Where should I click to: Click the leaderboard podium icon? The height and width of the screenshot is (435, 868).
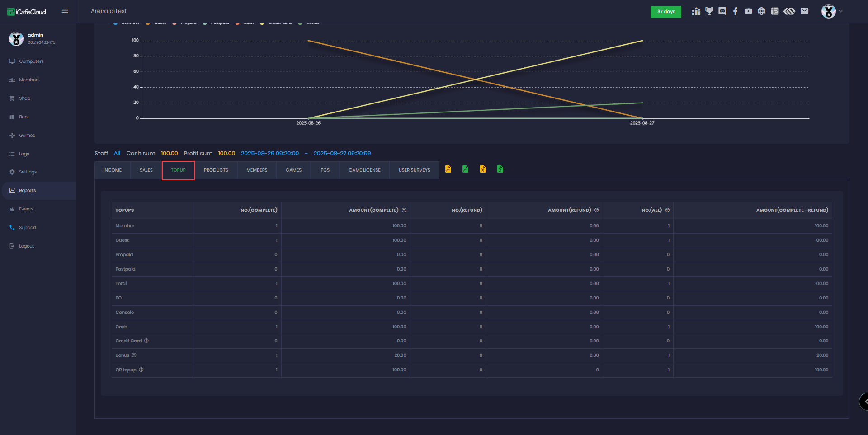coord(696,11)
